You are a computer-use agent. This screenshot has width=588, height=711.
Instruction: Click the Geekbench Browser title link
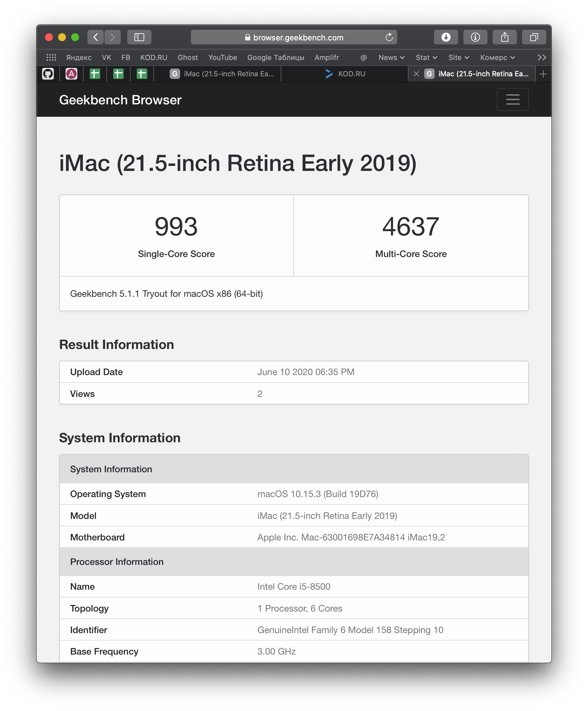click(120, 100)
